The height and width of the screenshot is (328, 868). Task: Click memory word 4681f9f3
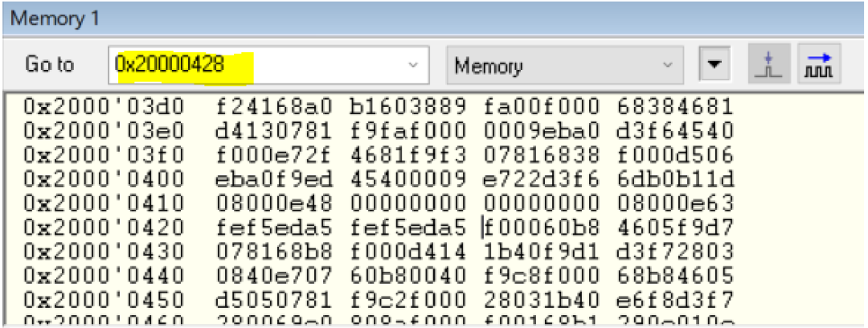click(x=408, y=154)
